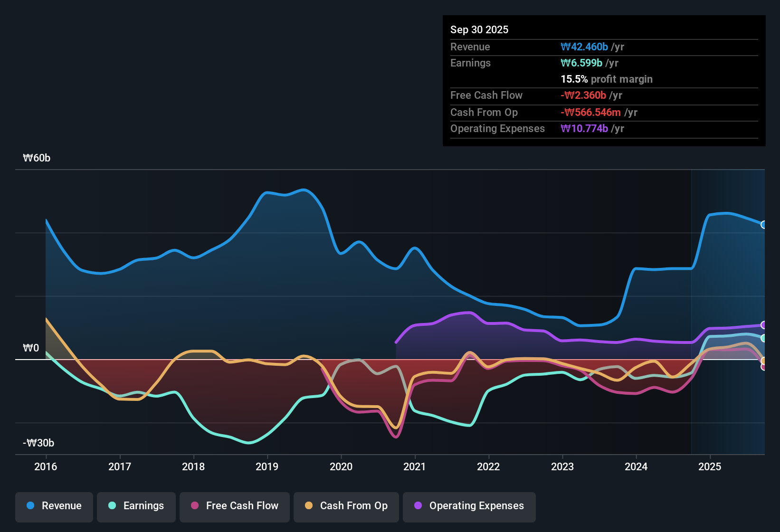Viewport: 780px width, 532px height.
Task: Click the teal Earnings legend dot
Action: click(112, 506)
